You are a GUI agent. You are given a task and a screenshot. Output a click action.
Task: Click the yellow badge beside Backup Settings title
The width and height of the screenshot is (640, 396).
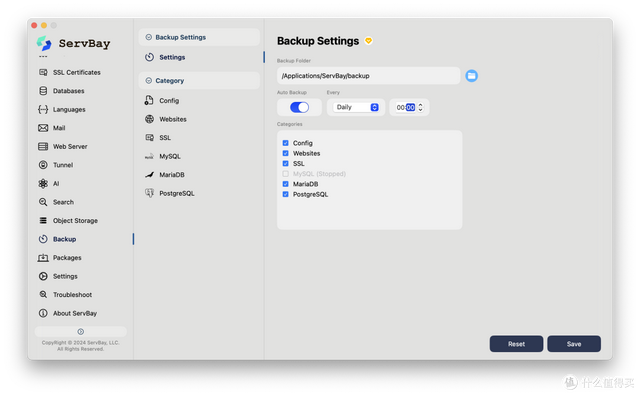point(369,41)
